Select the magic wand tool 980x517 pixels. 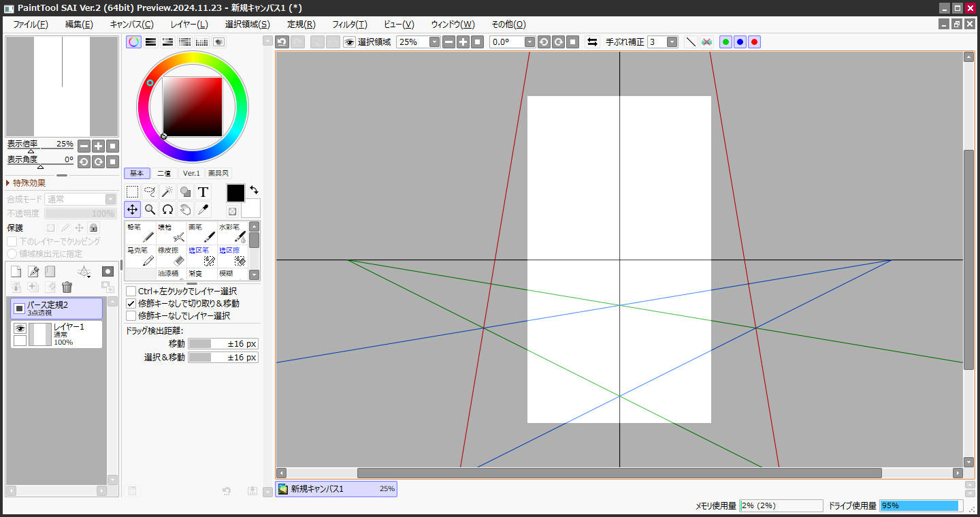coord(167,192)
